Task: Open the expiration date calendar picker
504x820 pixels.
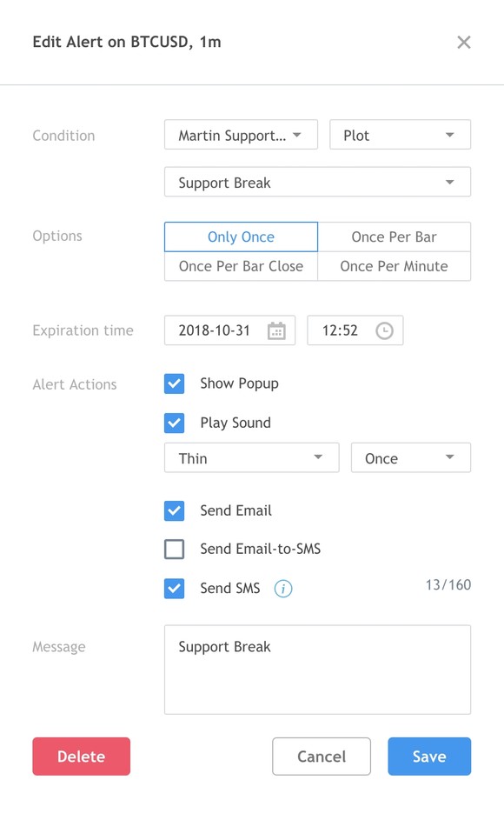Action: coord(276,330)
